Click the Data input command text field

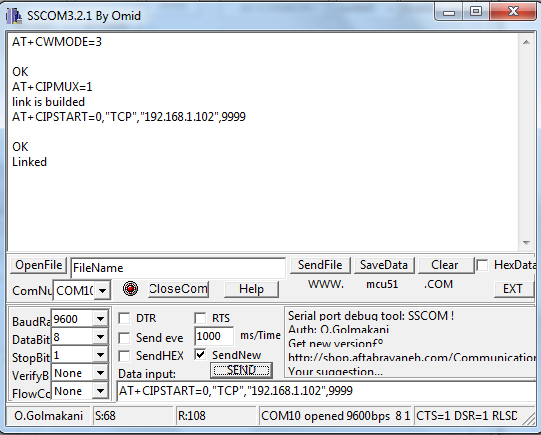coord(326,391)
